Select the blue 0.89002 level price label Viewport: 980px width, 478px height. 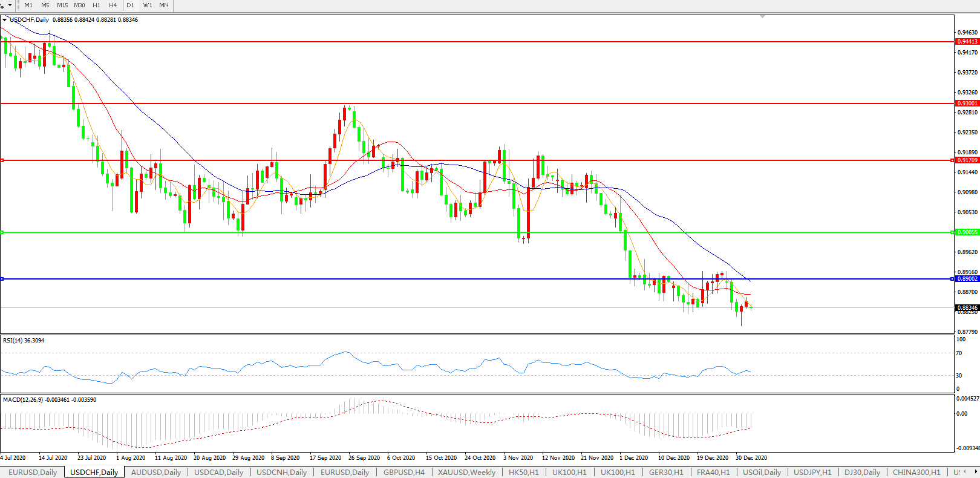pos(967,279)
